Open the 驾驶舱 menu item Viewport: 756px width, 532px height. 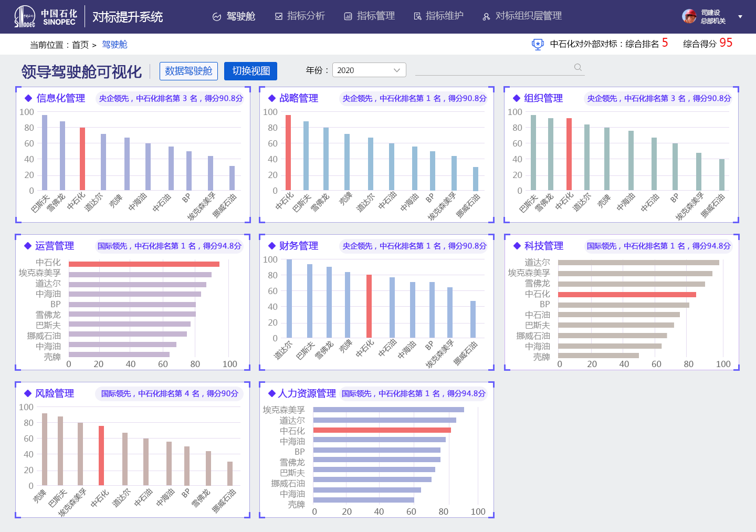tap(234, 16)
